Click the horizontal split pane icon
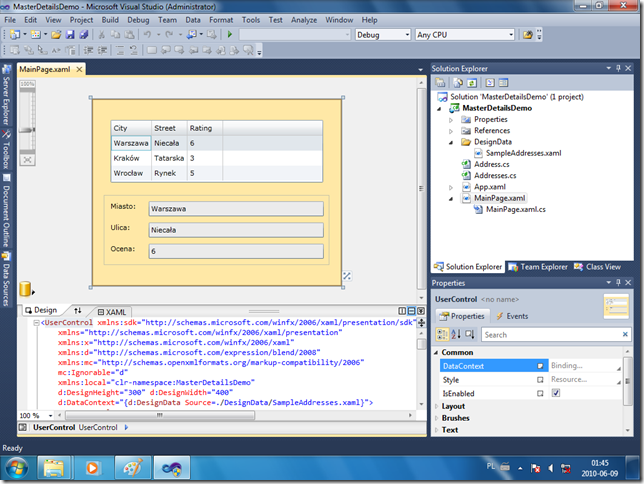The width and height of the screenshot is (644, 484). pos(412,311)
